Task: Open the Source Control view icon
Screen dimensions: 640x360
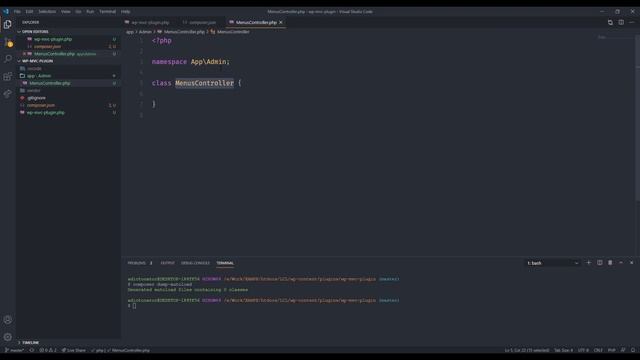Action: [x=7, y=42]
